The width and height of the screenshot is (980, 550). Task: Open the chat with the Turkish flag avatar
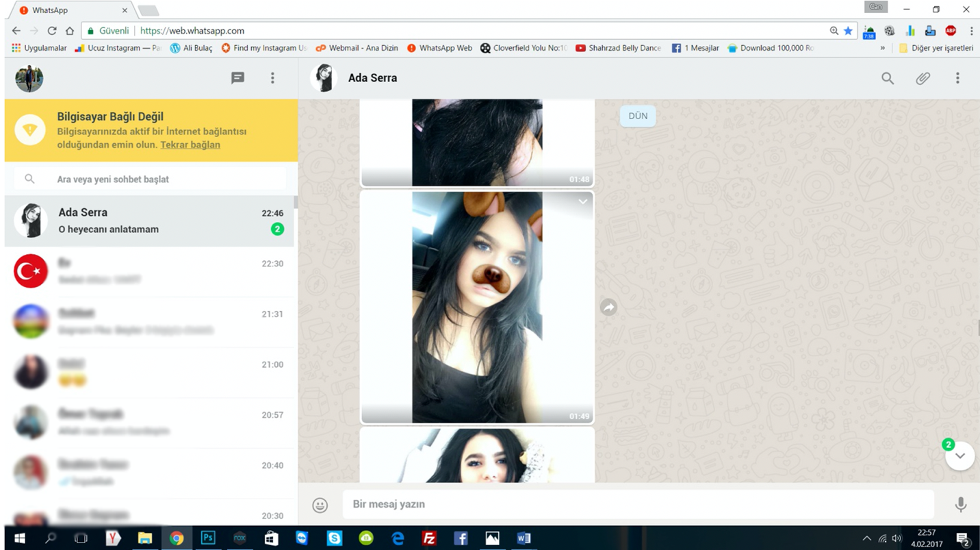click(149, 271)
